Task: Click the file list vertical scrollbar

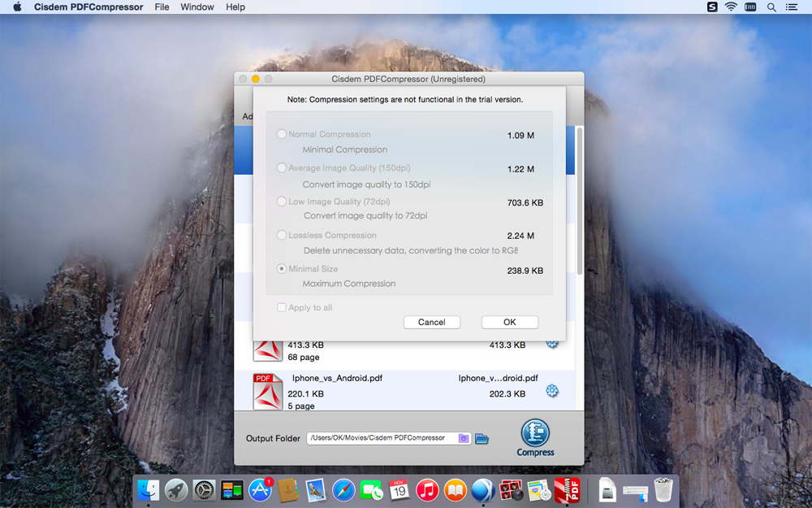Action: point(580,201)
